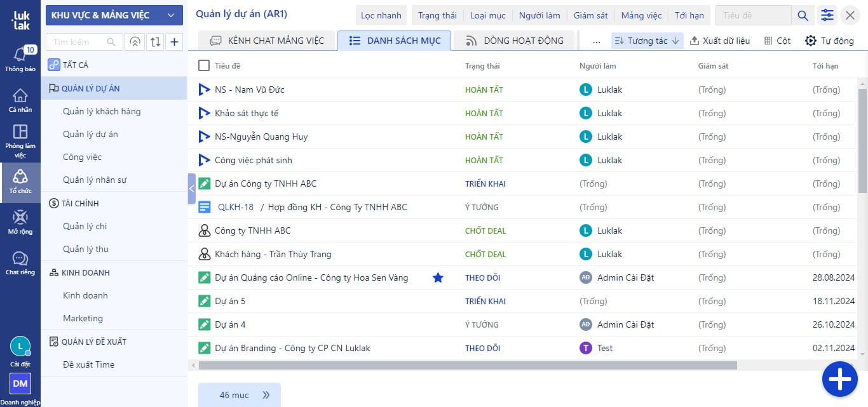Open the filter settings sliders icon
Viewport: 868px width, 407px height.
(x=827, y=16)
